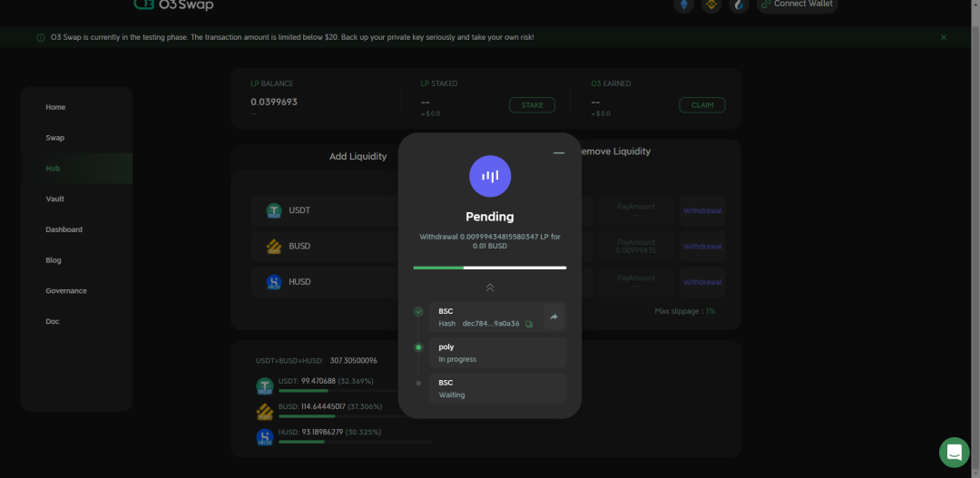Click Connect Wallet button
This screenshot has height=478, width=980.
pos(797,5)
